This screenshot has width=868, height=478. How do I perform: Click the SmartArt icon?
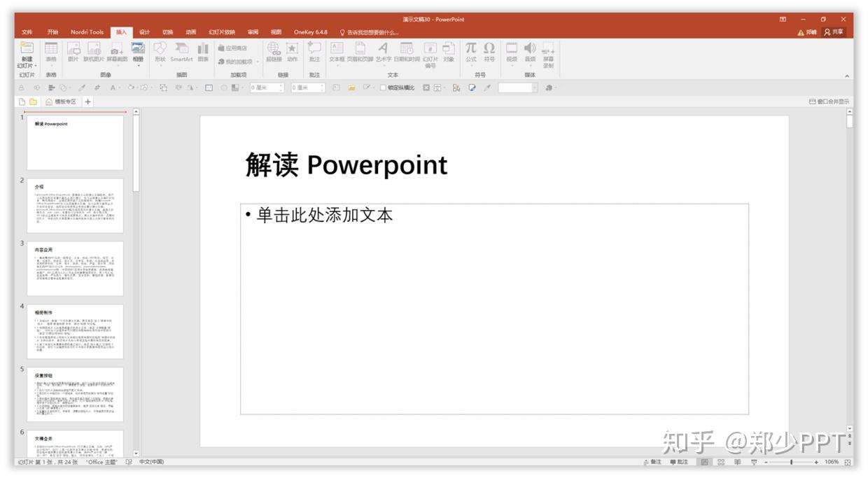(181, 48)
